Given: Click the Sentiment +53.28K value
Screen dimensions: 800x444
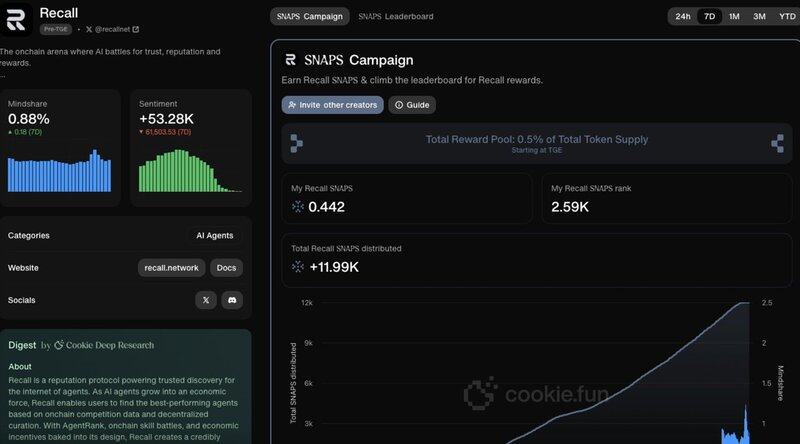Looking at the screenshot, I should (x=166, y=119).
